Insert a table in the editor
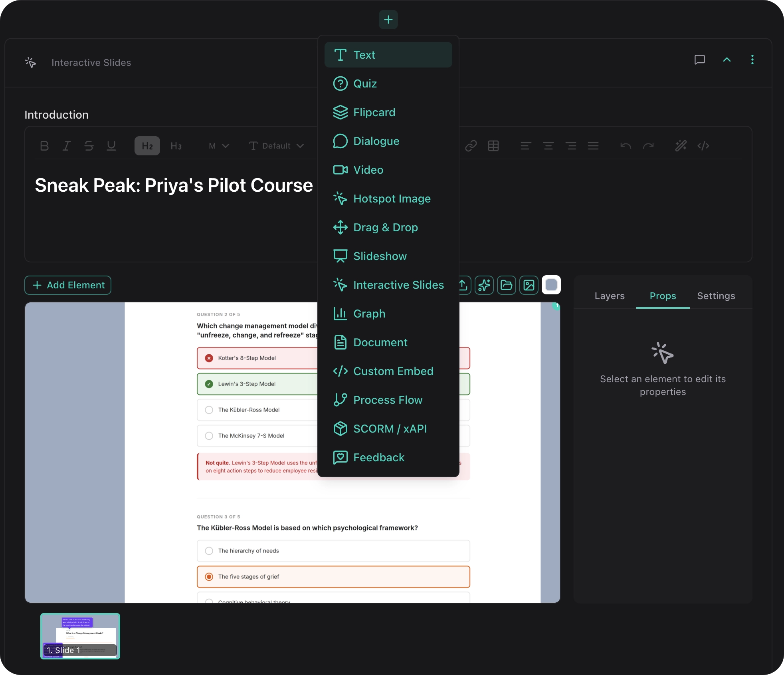Screen dimensions: 784x675 [493, 146]
